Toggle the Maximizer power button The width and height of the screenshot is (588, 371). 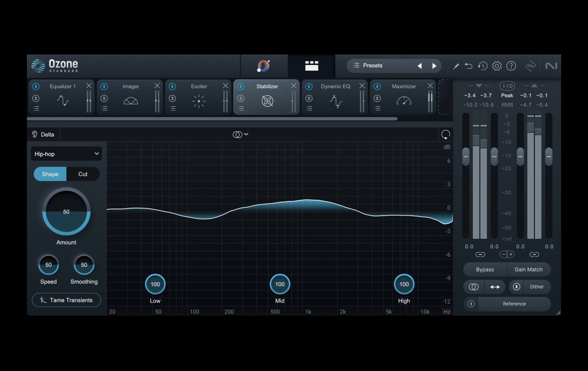click(377, 86)
